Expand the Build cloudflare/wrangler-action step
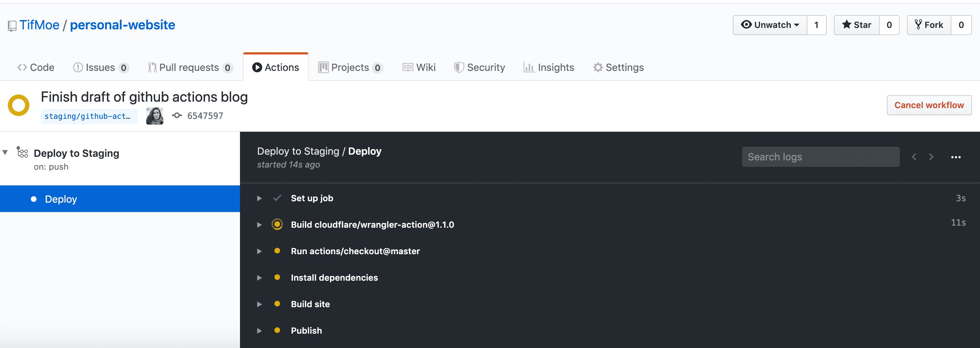The height and width of the screenshot is (348, 980). pyautogui.click(x=259, y=225)
